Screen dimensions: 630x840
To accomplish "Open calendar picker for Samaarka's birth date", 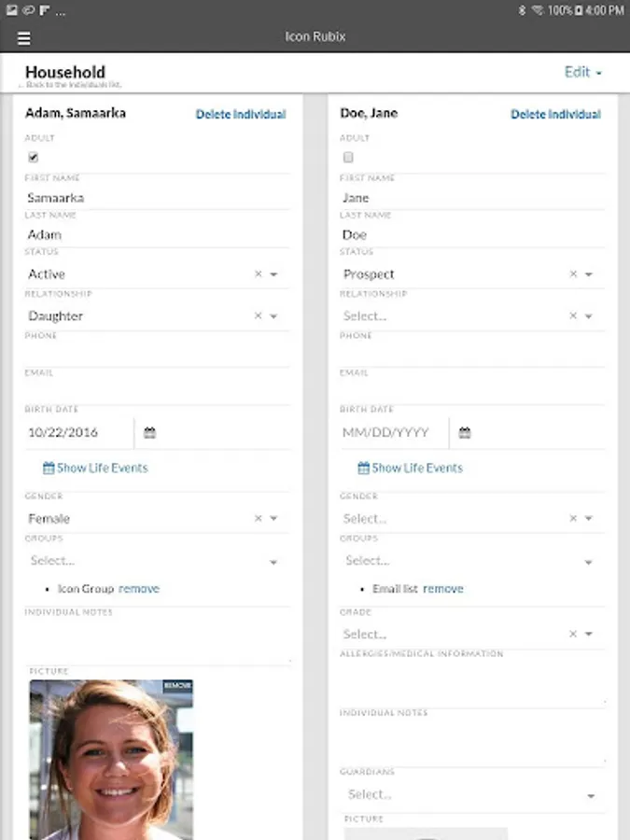I will 149,433.
